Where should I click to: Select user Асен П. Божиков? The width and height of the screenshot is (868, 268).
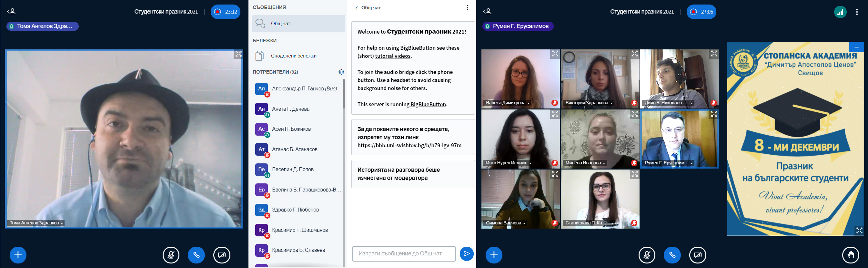tap(298, 129)
